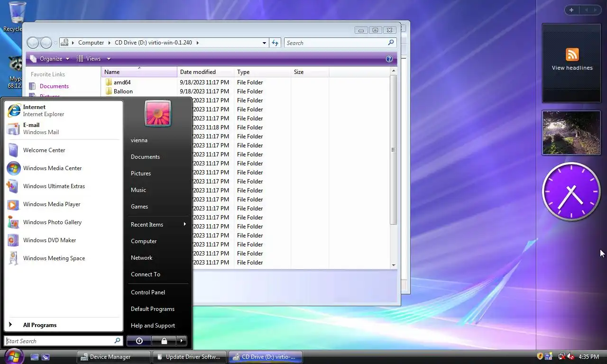Screen dimensions: 607x364
Task: Click Show Desktop quick launch icon
Action: point(35,357)
